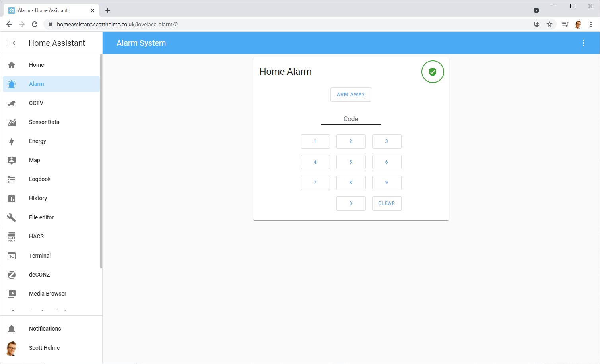Open Chrome's three-dot browser menu
The width and height of the screenshot is (600, 364).
point(591,24)
